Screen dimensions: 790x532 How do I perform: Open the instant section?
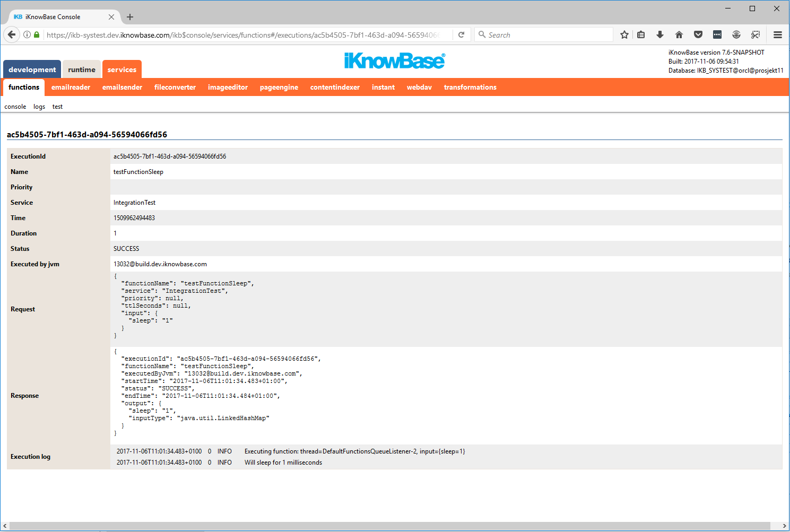[383, 88]
